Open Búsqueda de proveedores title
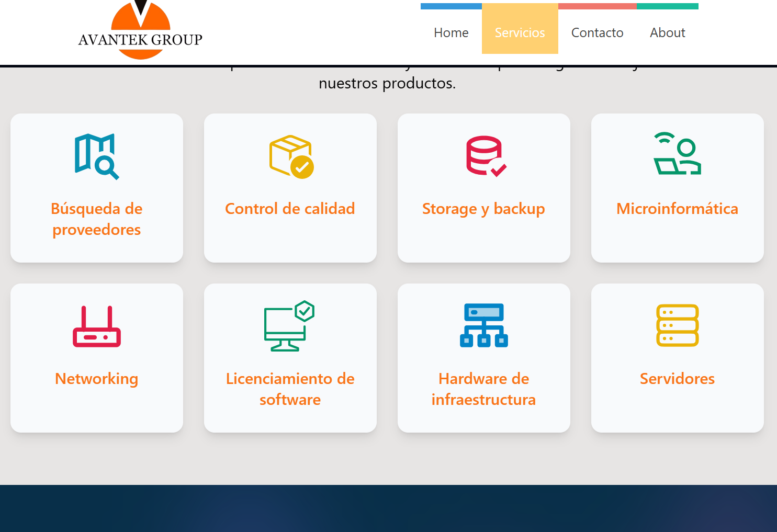777x532 pixels. (97, 219)
